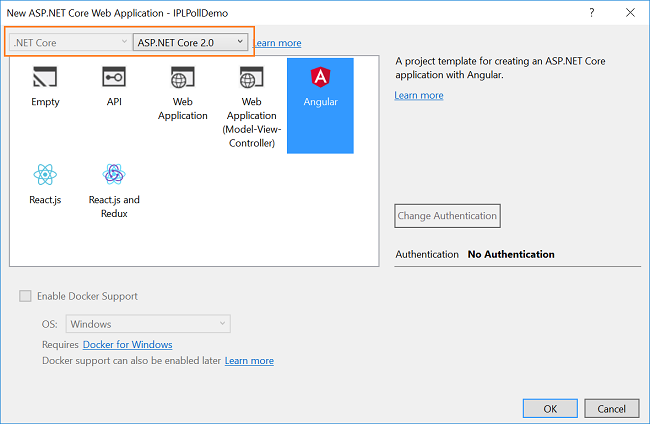This screenshot has width=650, height=424.
Task: Click the Change Authentication button
Action: click(x=447, y=216)
